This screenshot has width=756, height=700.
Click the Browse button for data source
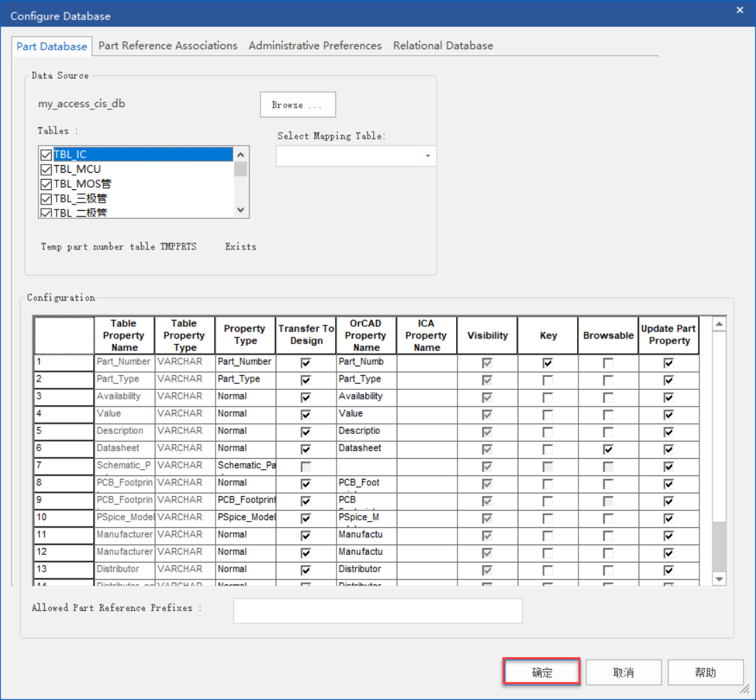click(x=298, y=105)
